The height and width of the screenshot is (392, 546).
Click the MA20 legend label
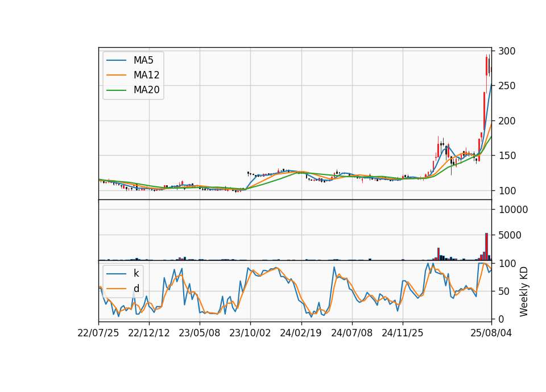point(146,90)
